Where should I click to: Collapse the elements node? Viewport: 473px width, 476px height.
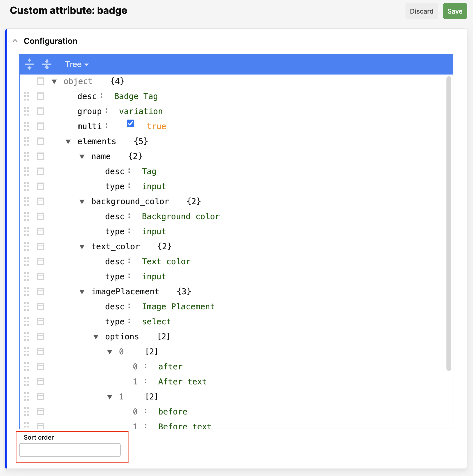(x=68, y=142)
